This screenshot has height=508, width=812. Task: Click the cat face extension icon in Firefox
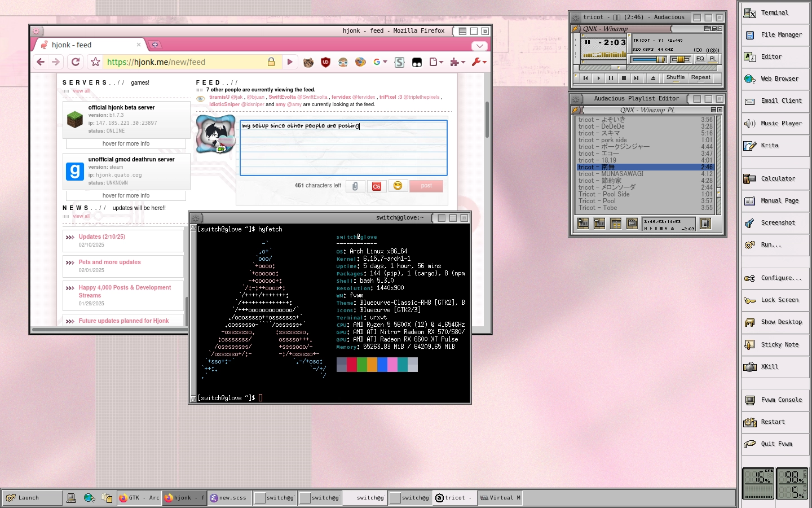(x=308, y=62)
